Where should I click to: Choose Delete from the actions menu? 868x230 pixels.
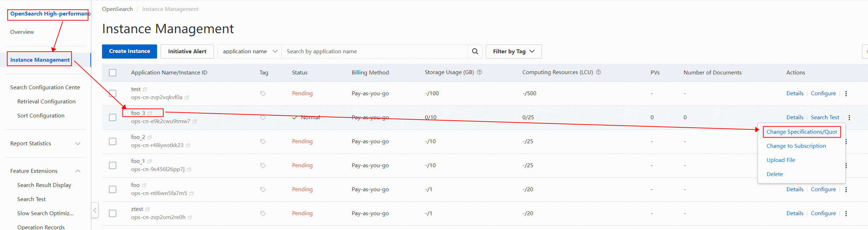(x=774, y=174)
